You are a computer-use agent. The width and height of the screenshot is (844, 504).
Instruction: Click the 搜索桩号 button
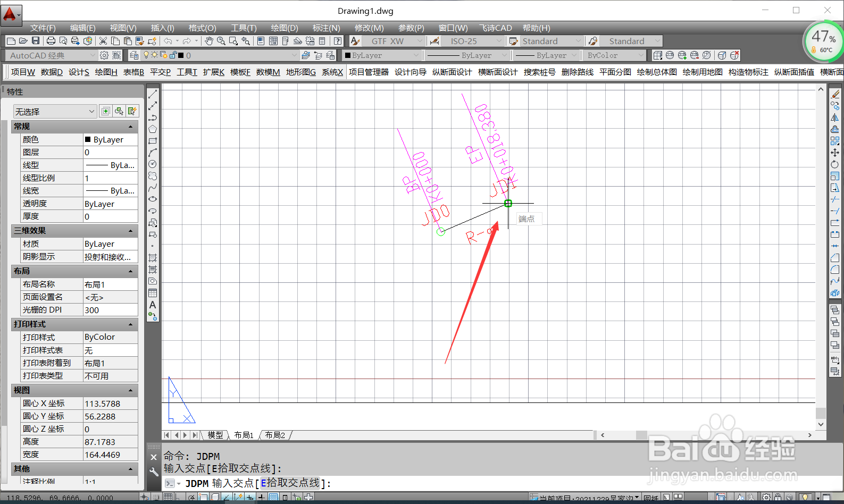pos(539,72)
